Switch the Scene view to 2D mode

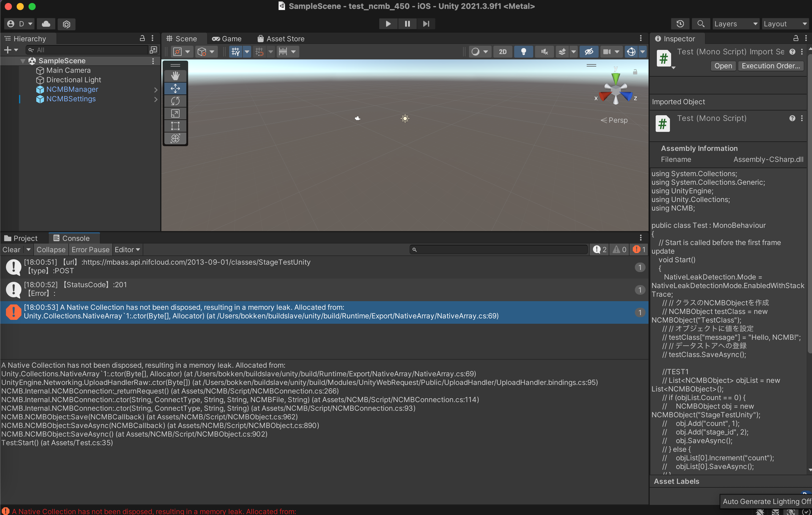click(502, 52)
